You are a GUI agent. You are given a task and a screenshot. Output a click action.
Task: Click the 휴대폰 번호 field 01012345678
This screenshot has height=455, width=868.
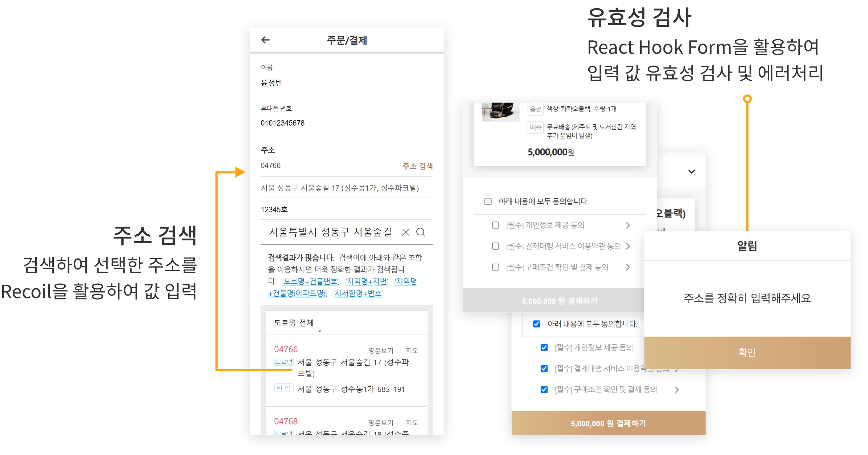(347, 123)
